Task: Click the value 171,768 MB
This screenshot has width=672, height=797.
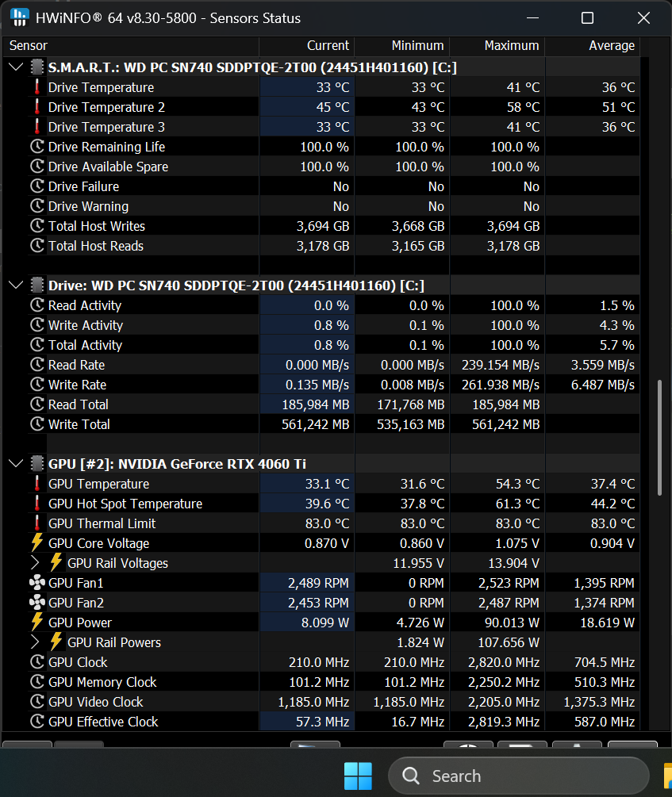Action: (411, 404)
